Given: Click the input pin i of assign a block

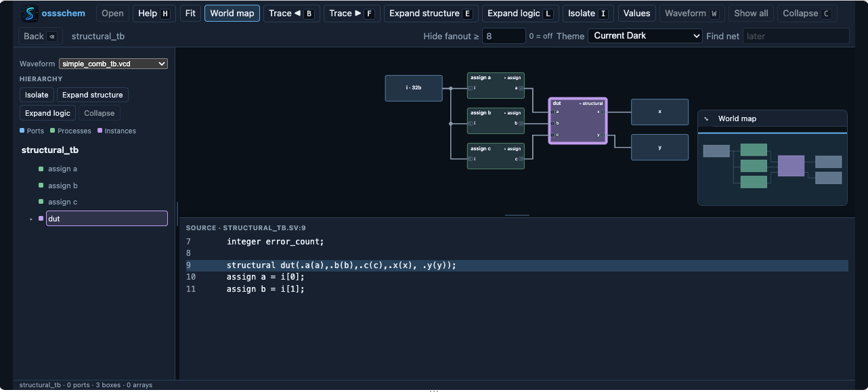Looking at the screenshot, I should coord(471,88).
